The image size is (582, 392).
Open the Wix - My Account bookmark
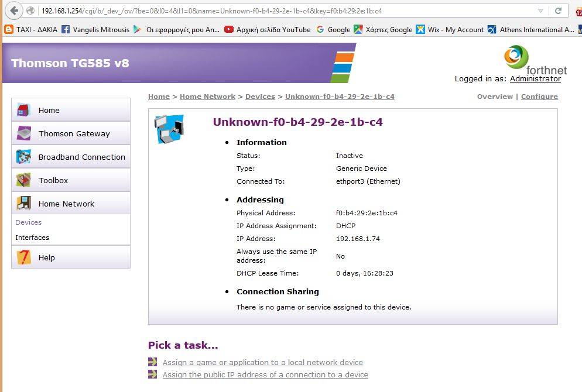450,30
